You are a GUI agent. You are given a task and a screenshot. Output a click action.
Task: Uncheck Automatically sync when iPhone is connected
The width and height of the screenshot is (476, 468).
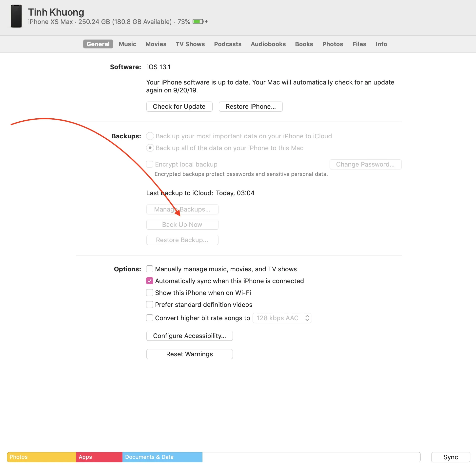pyautogui.click(x=150, y=281)
